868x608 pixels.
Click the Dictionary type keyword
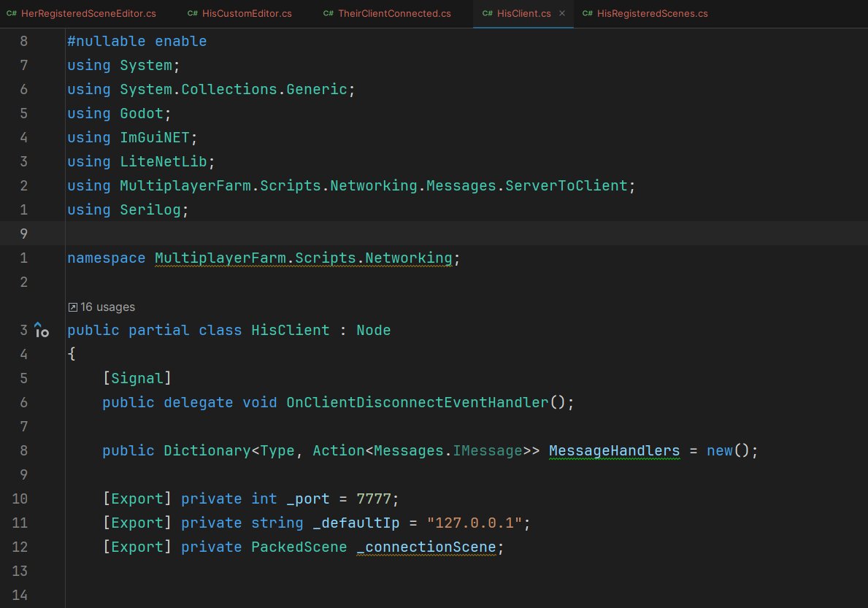pos(207,451)
